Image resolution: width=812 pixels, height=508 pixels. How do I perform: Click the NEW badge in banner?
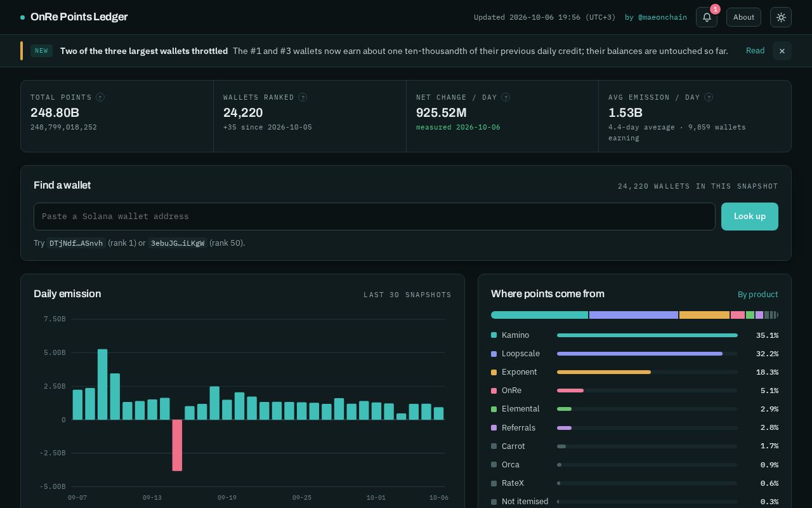click(x=42, y=51)
